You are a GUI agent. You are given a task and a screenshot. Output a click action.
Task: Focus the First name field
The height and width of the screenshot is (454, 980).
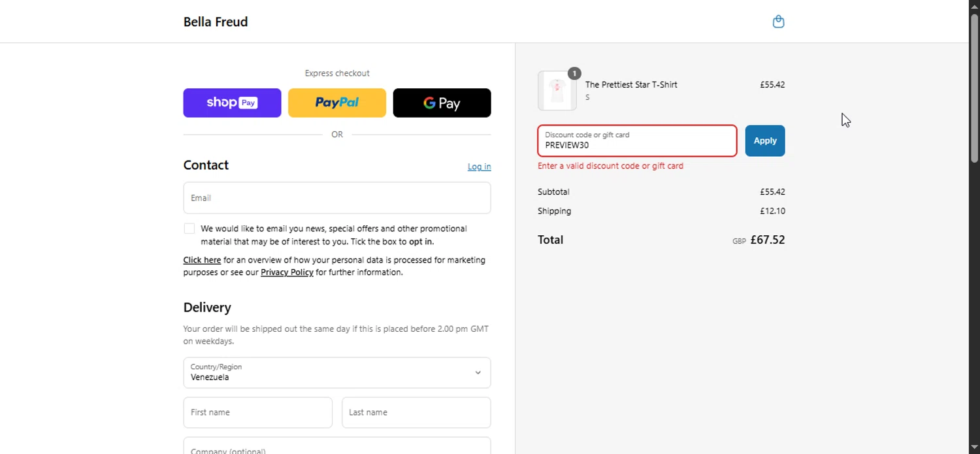coord(258,412)
